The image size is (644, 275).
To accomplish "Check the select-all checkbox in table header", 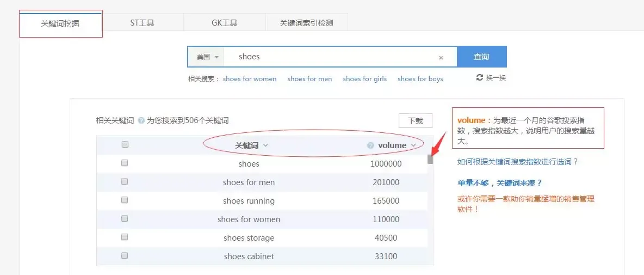I will pos(125,145).
